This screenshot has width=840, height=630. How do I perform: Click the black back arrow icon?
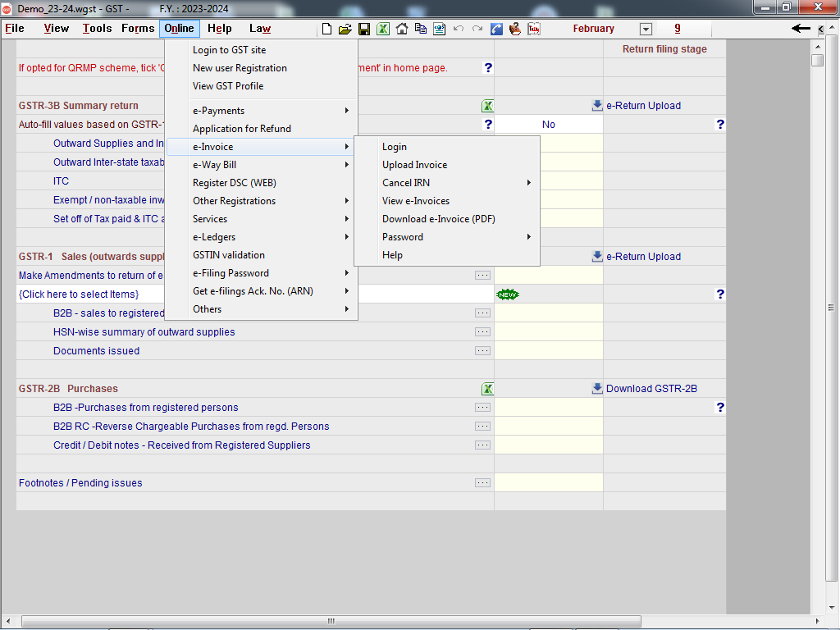click(x=801, y=29)
